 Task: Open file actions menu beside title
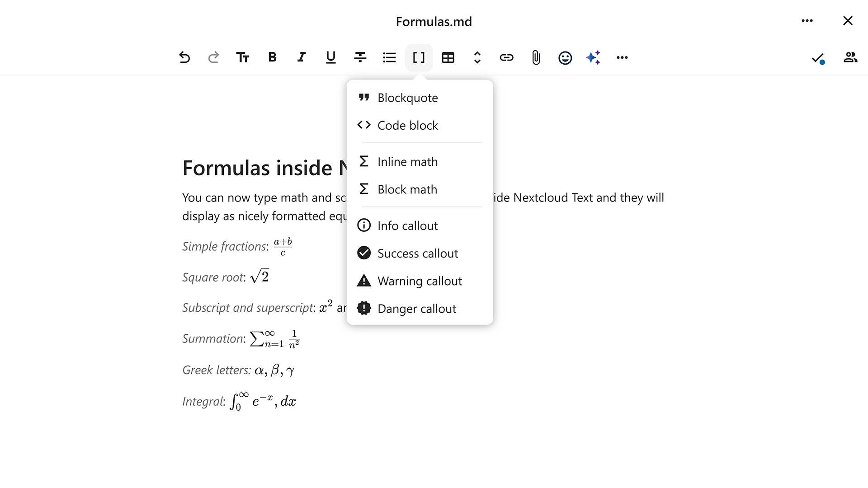[807, 21]
